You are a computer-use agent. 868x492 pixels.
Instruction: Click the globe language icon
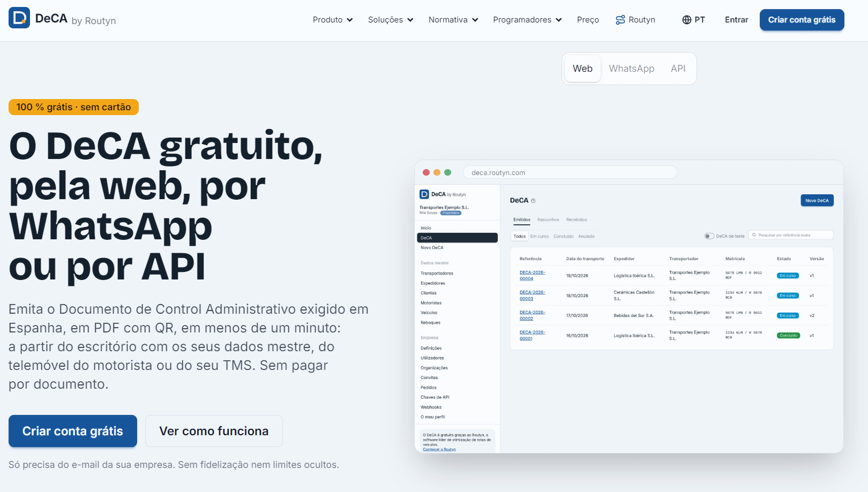(687, 20)
